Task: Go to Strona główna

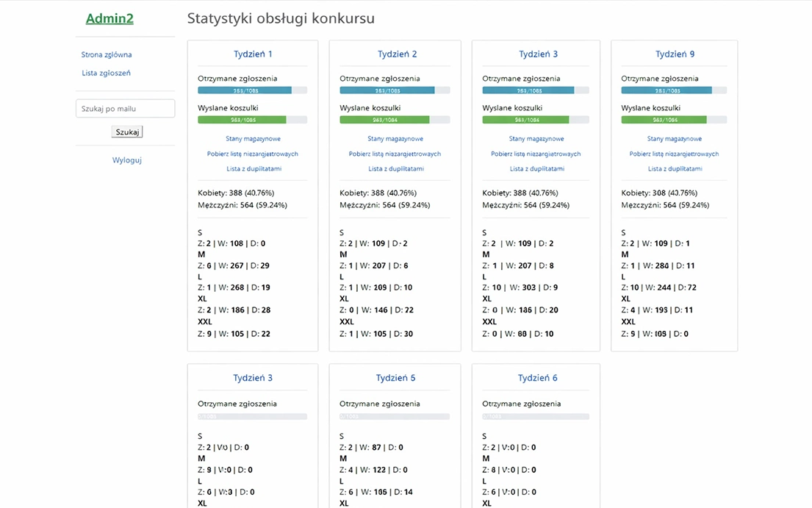Action: tap(106, 54)
